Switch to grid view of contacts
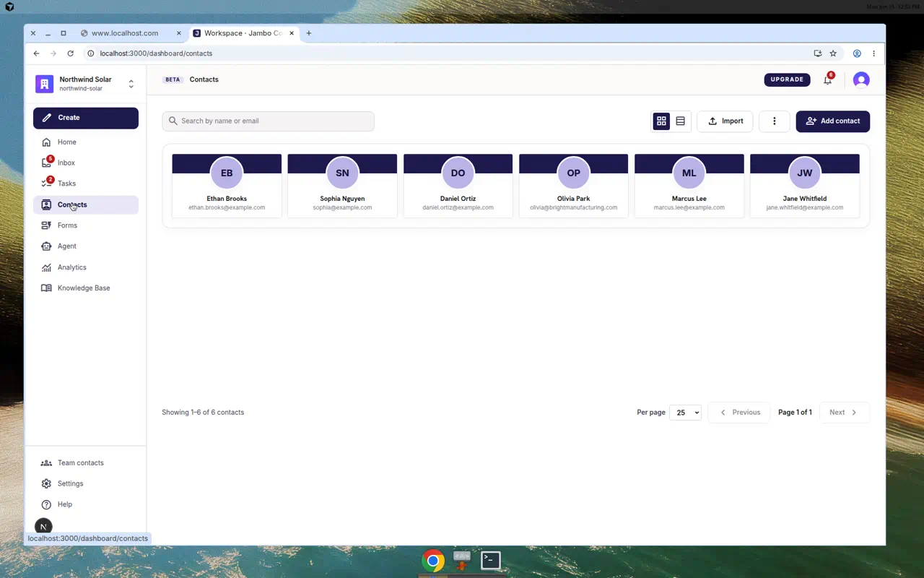This screenshot has width=924, height=578. [661, 121]
